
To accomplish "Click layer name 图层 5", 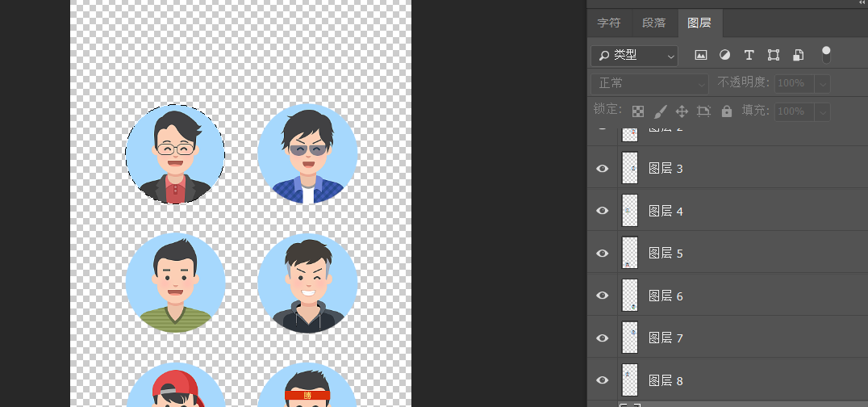I will (x=666, y=254).
